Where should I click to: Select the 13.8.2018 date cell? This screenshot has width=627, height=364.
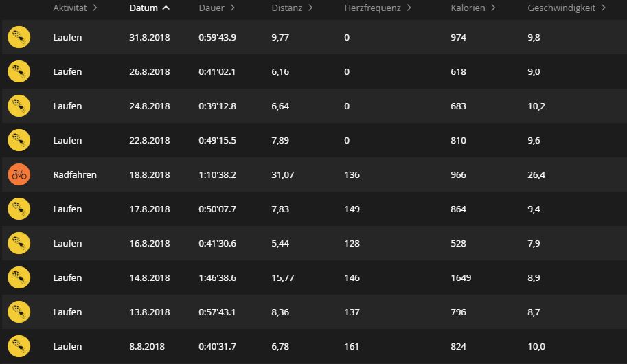[x=149, y=312]
